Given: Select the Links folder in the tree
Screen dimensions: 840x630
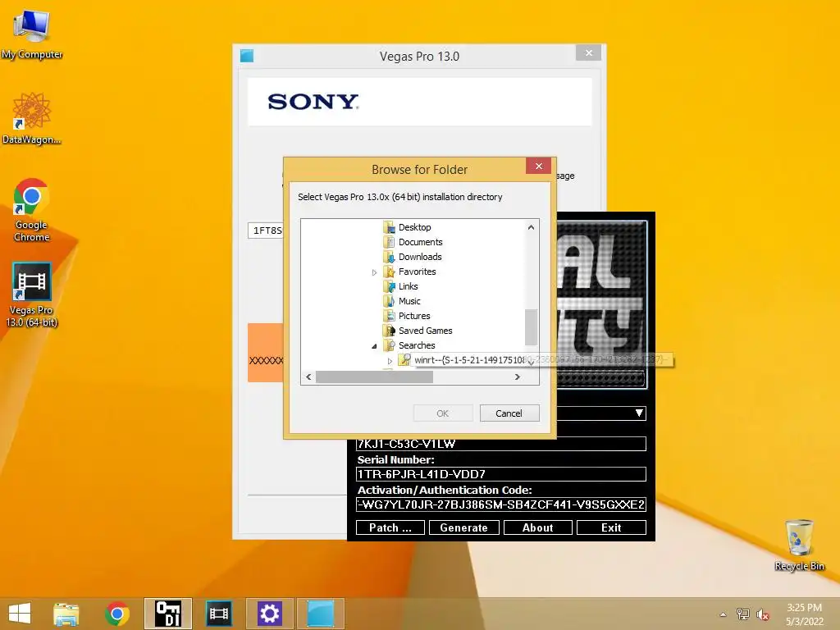Looking at the screenshot, I should pos(409,286).
